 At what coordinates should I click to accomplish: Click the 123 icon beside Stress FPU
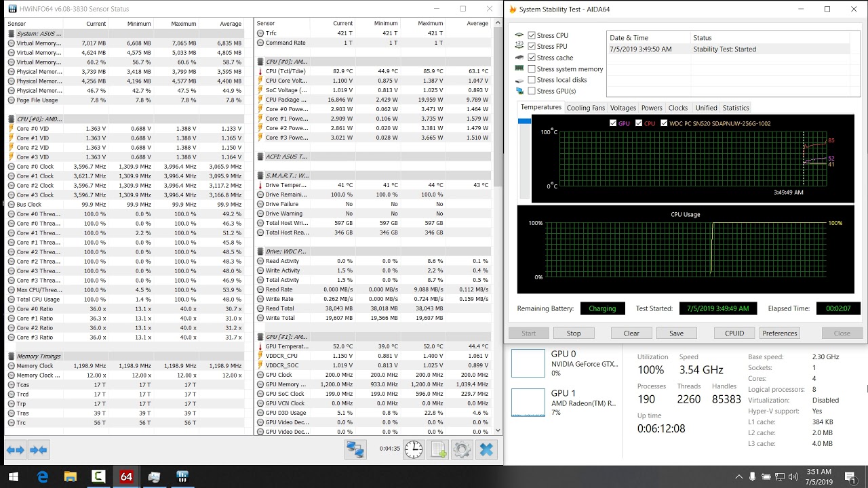(x=519, y=46)
